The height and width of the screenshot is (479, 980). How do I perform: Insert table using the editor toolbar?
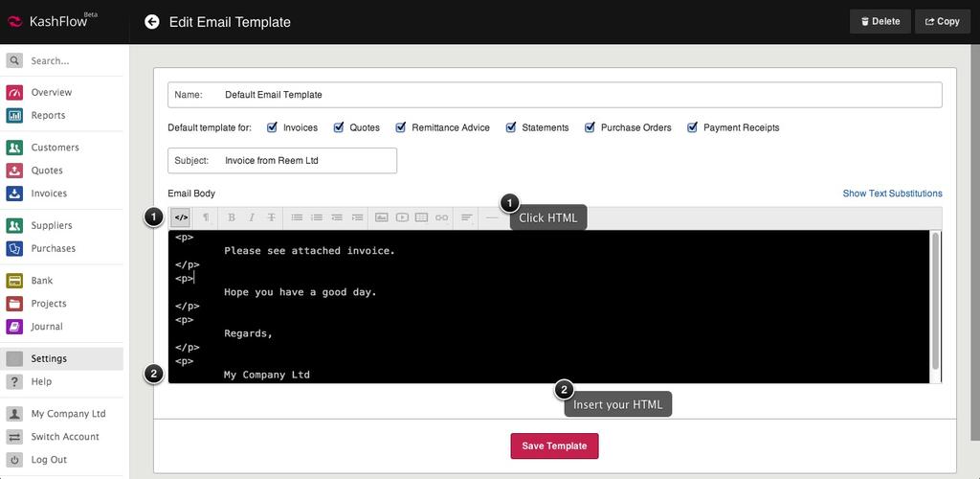click(421, 217)
